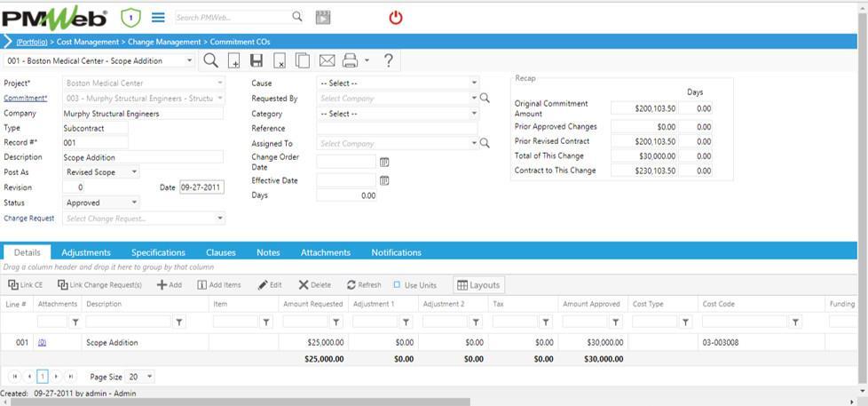Switch to the Notifications tab

click(397, 252)
